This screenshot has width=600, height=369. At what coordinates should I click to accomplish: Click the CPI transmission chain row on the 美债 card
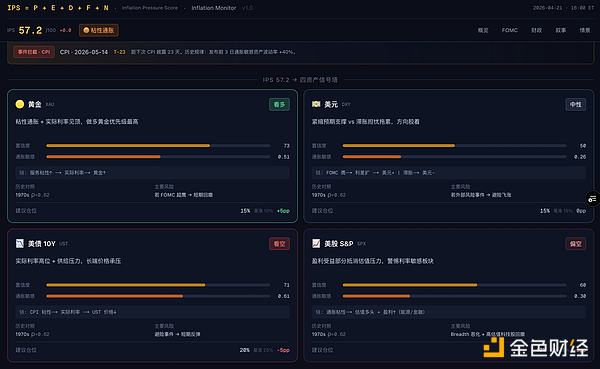coord(152,312)
